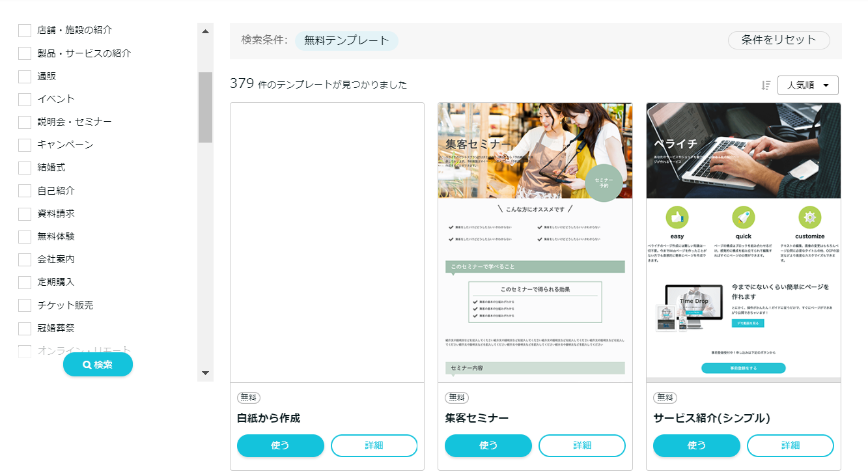The width and height of the screenshot is (868, 476).
Task: Click 使う under サービス紹介(シンプル)
Action: tap(697, 445)
